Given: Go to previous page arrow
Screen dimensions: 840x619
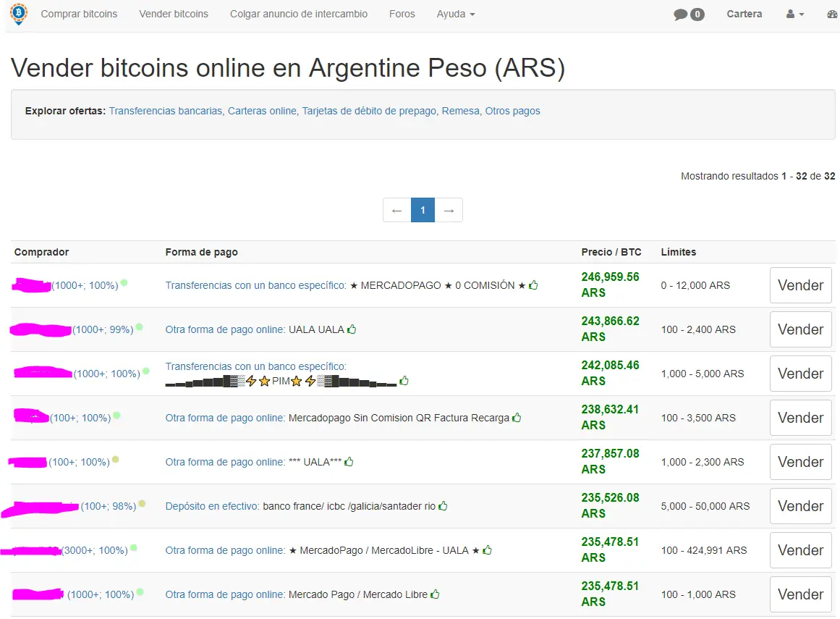Looking at the screenshot, I should pyautogui.click(x=397, y=210).
